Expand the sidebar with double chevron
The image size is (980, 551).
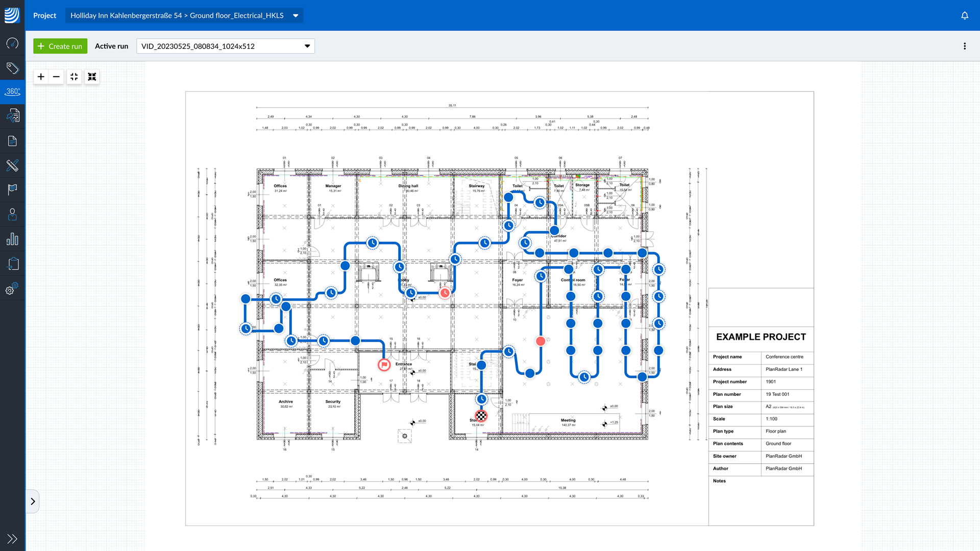tap(12, 539)
